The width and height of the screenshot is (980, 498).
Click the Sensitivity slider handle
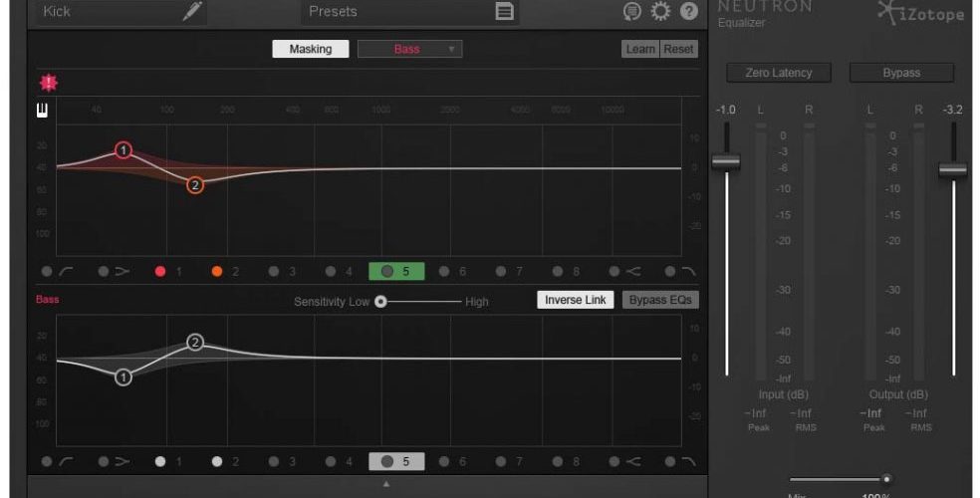tap(380, 302)
